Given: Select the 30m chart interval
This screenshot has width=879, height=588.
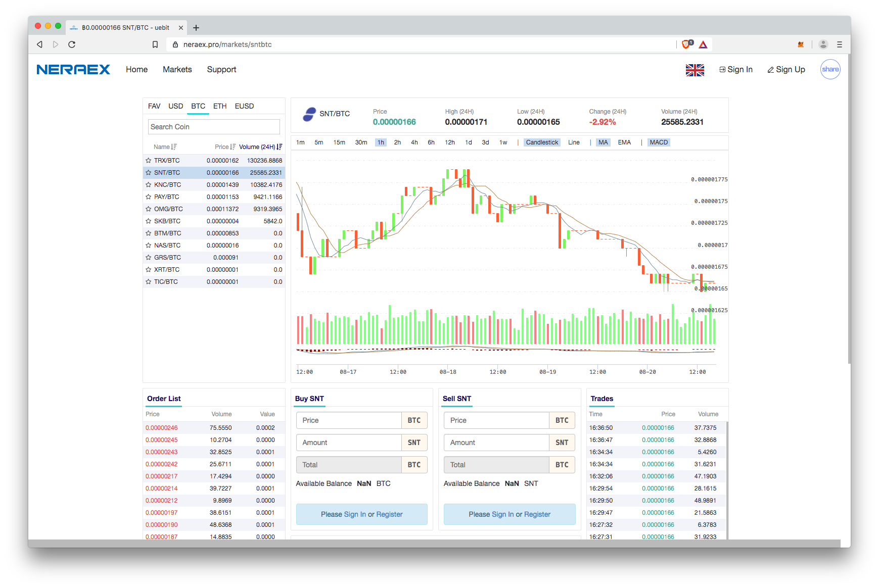Looking at the screenshot, I should [361, 142].
